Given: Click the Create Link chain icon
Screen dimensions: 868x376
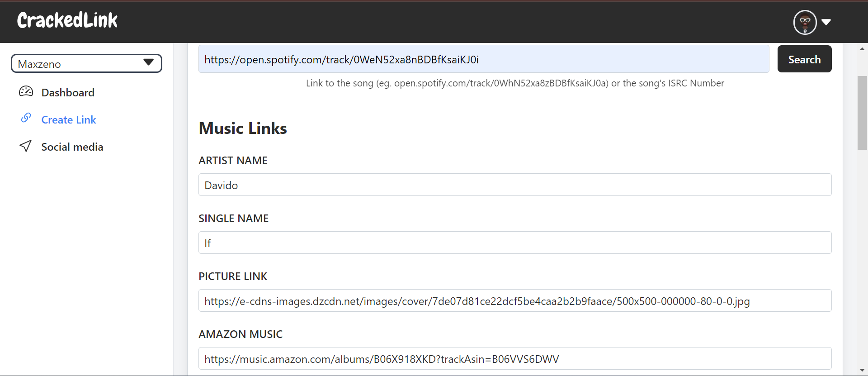Looking at the screenshot, I should click(26, 118).
